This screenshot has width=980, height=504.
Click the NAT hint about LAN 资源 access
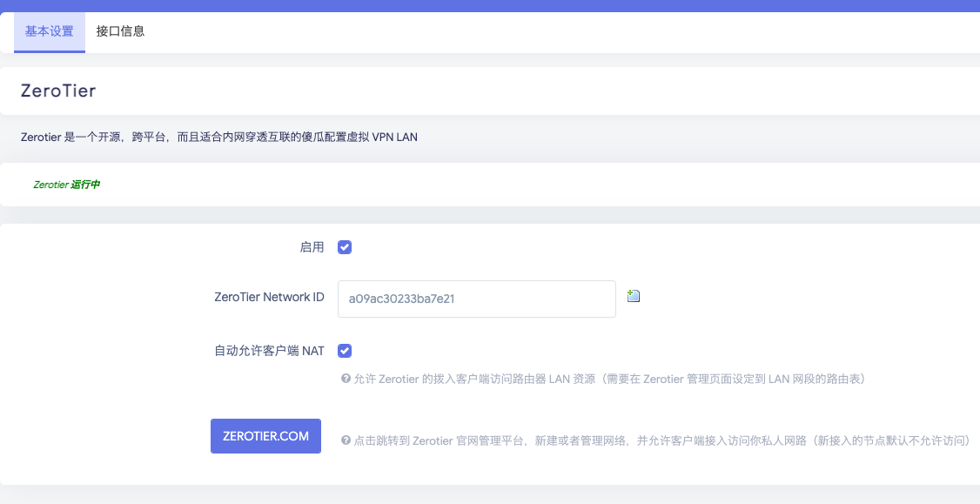coord(608,380)
